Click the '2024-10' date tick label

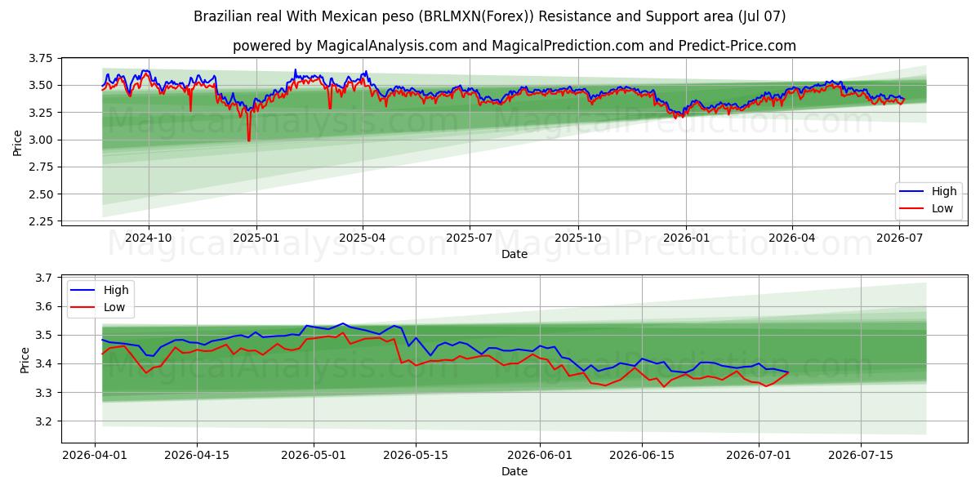tap(148, 238)
